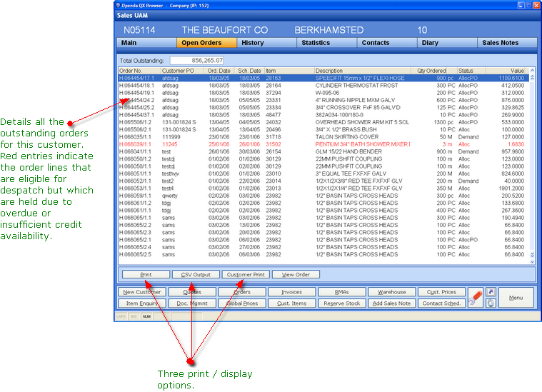
Task: Click the Cust. Prices button
Action: point(442,292)
